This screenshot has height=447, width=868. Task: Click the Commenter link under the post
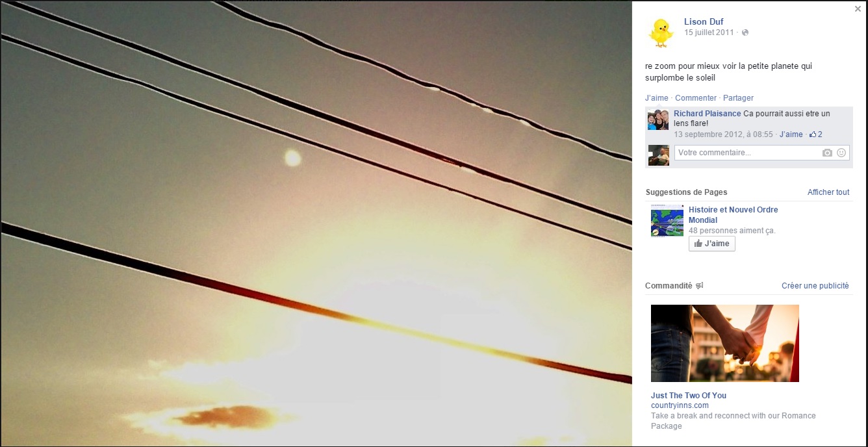click(696, 98)
